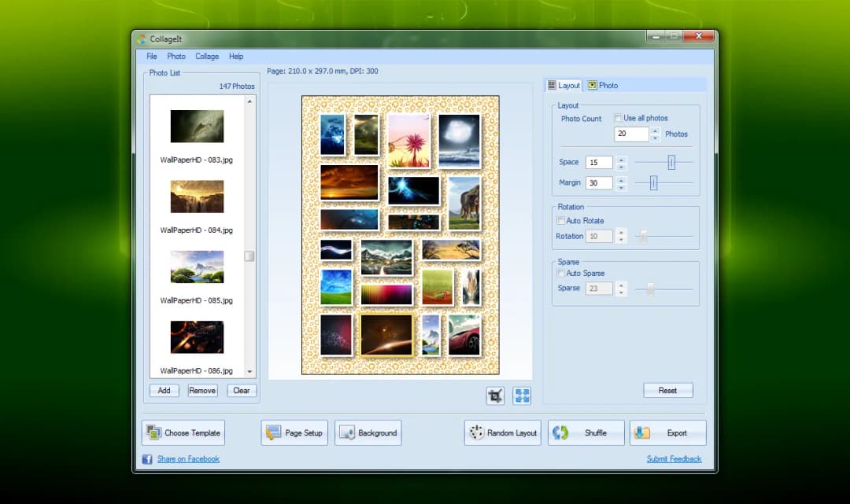Click the Background button icon
850x504 pixels.
(347, 432)
